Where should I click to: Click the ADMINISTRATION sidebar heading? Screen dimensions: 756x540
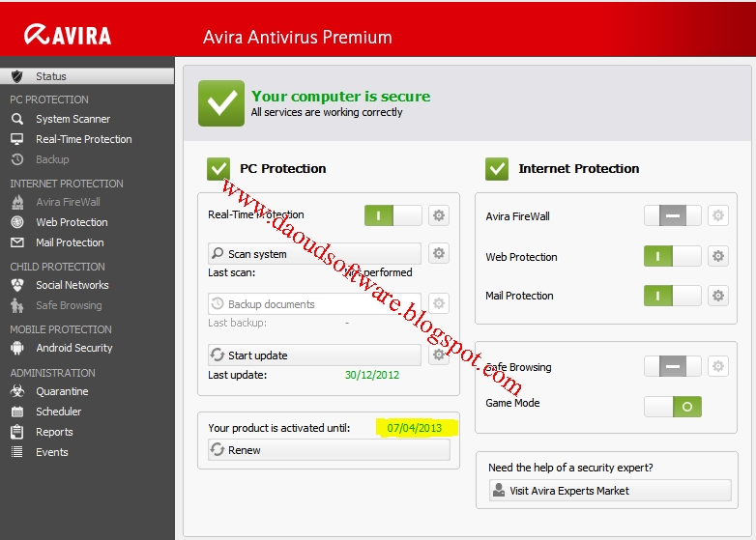(x=52, y=373)
